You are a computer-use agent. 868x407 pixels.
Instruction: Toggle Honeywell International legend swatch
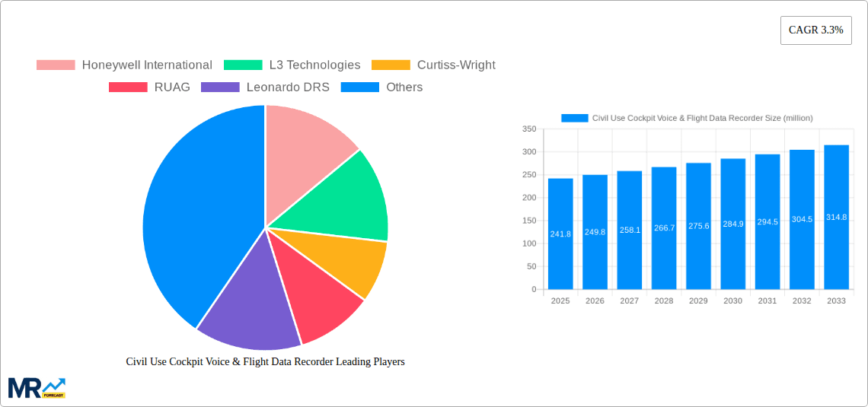pos(56,65)
